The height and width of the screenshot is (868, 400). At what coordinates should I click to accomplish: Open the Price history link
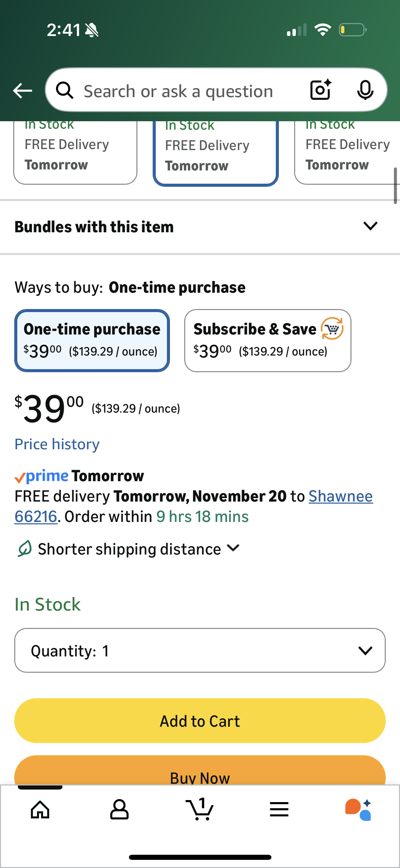57,444
